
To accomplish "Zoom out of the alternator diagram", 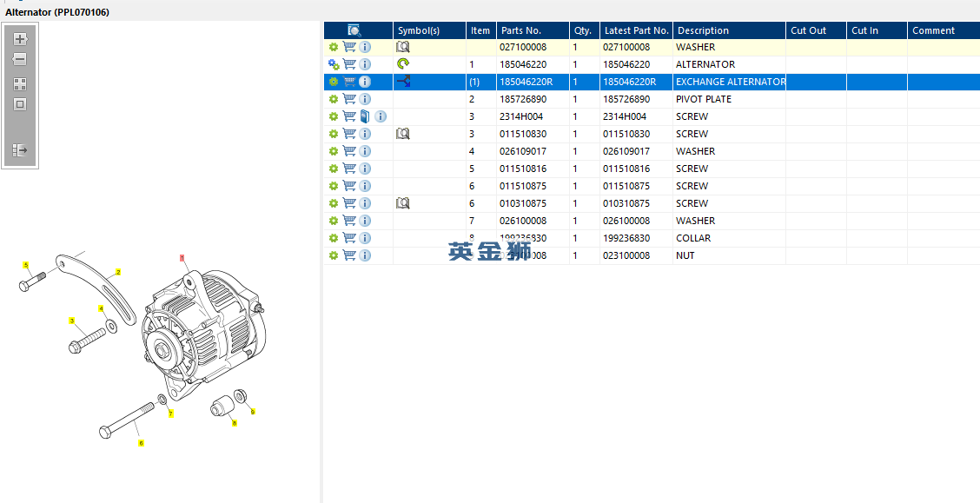I will [20, 59].
